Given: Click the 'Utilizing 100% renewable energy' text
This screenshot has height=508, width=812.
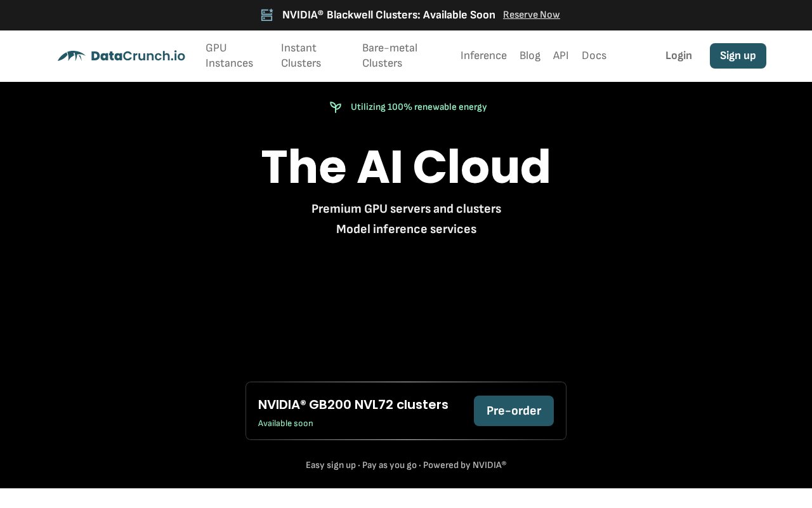Looking at the screenshot, I should (419, 107).
